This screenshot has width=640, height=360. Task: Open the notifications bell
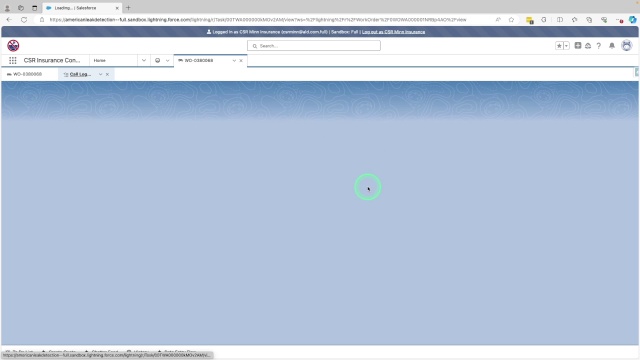[x=612, y=46]
